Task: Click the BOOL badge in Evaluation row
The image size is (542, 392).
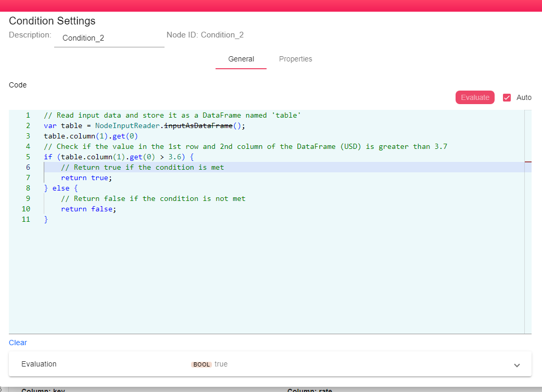Action: click(201, 364)
